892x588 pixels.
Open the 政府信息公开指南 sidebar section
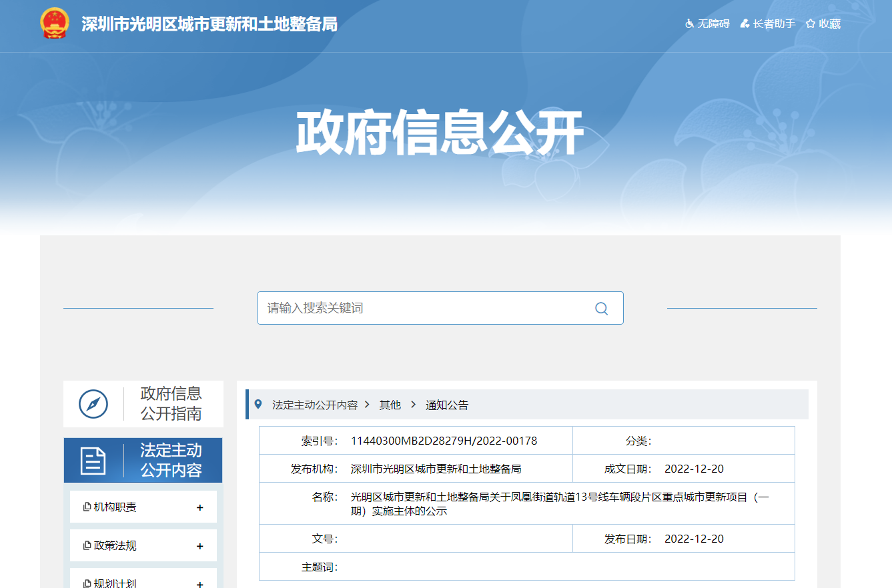pos(171,403)
